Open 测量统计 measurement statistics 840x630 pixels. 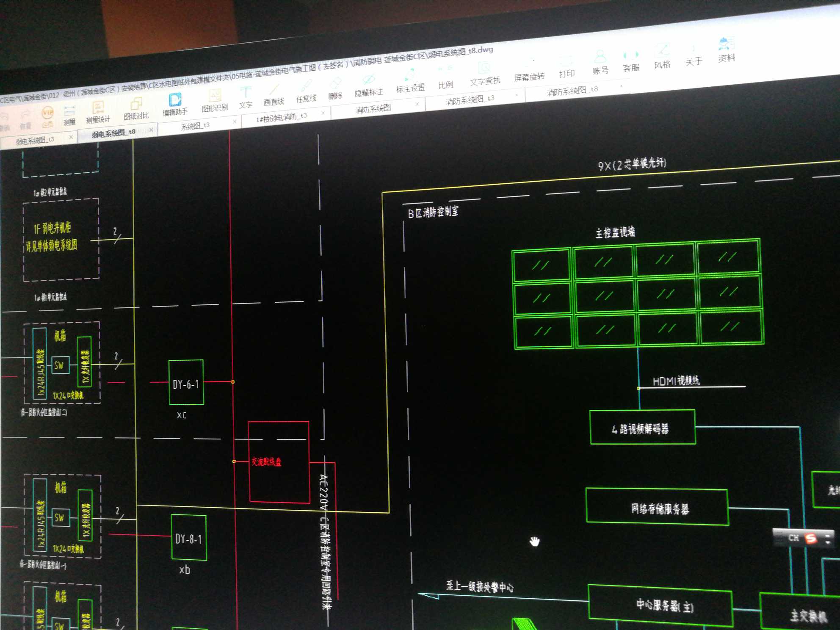pyautogui.click(x=98, y=113)
